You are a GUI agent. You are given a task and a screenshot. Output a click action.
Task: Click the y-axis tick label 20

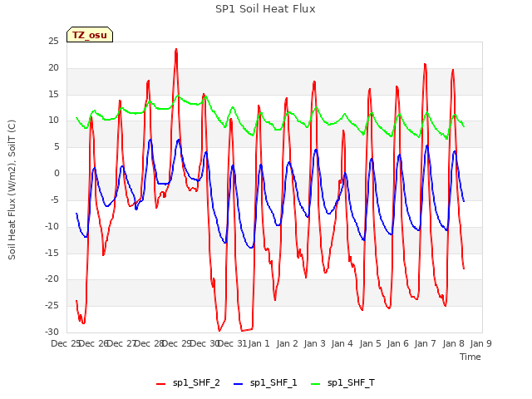pyautogui.click(x=53, y=68)
